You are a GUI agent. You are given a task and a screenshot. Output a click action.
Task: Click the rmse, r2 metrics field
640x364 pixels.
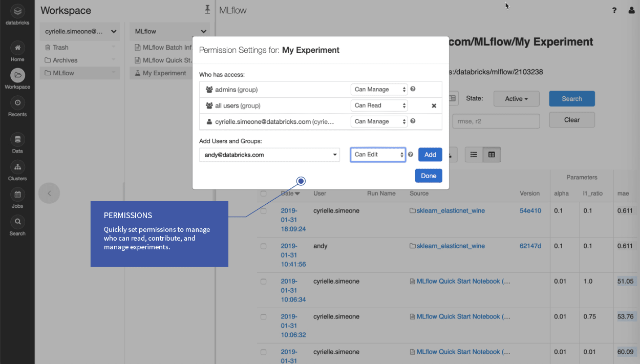(496, 121)
